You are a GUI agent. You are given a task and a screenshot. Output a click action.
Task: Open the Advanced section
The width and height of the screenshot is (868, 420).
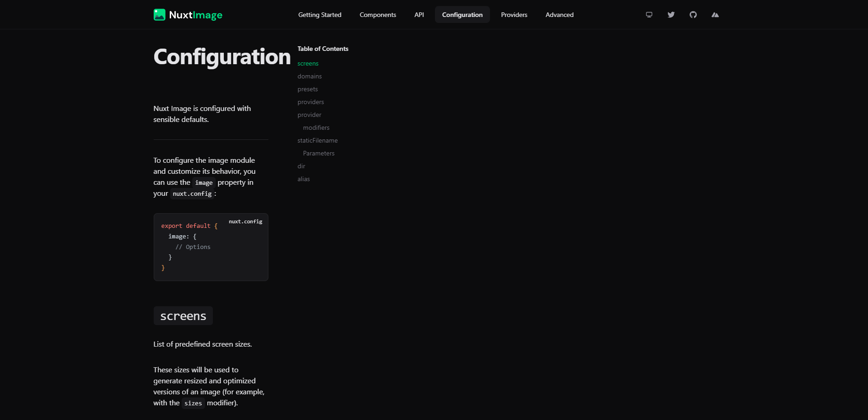click(559, 14)
